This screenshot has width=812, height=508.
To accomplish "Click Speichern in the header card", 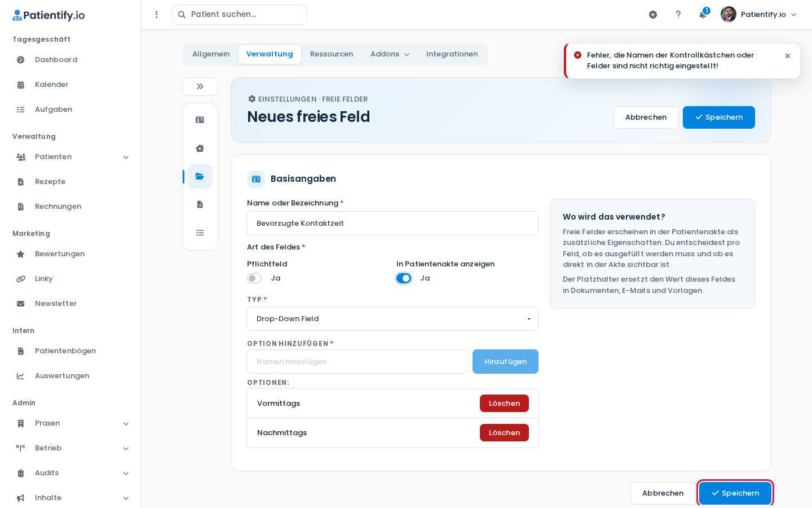I will [x=719, y=117].
